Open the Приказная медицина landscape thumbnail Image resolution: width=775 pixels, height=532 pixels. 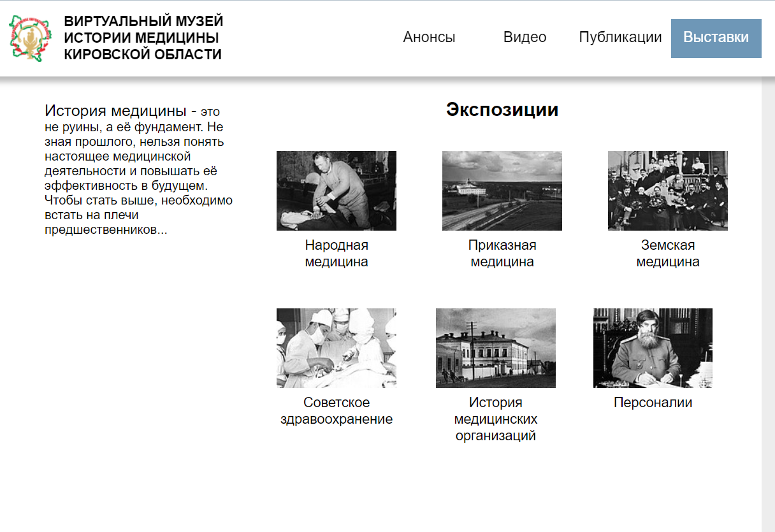502,191
